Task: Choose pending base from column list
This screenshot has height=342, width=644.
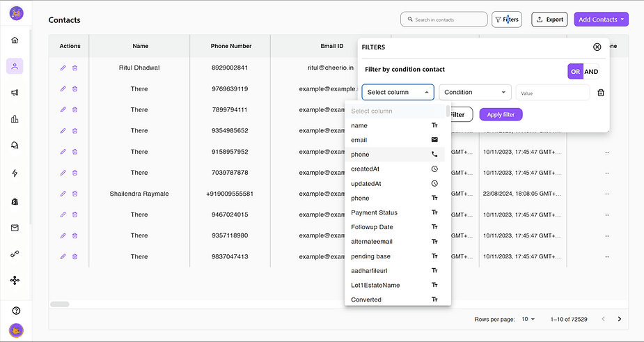Action: (395, 256)
